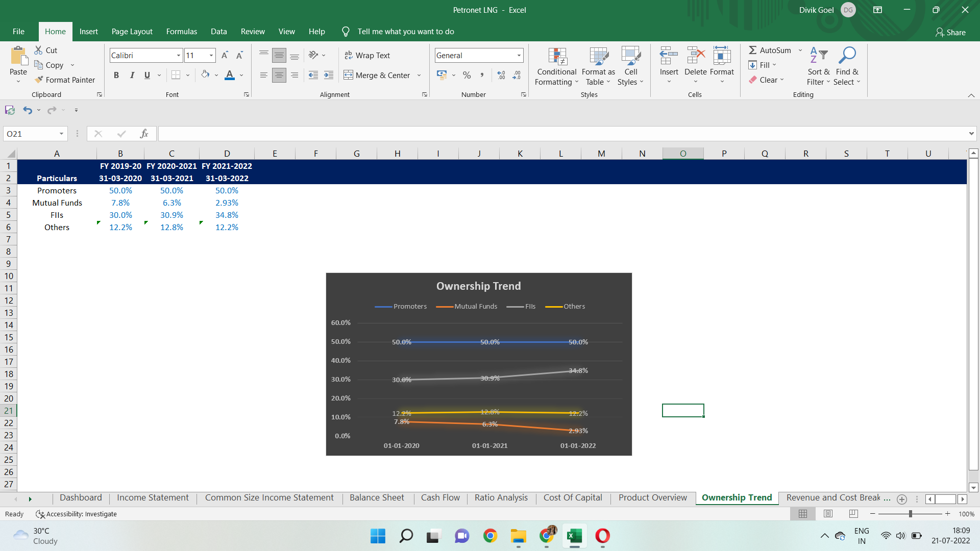Toggle Bold formatting
The image size is (980, 551).
[x=116, y=75]
